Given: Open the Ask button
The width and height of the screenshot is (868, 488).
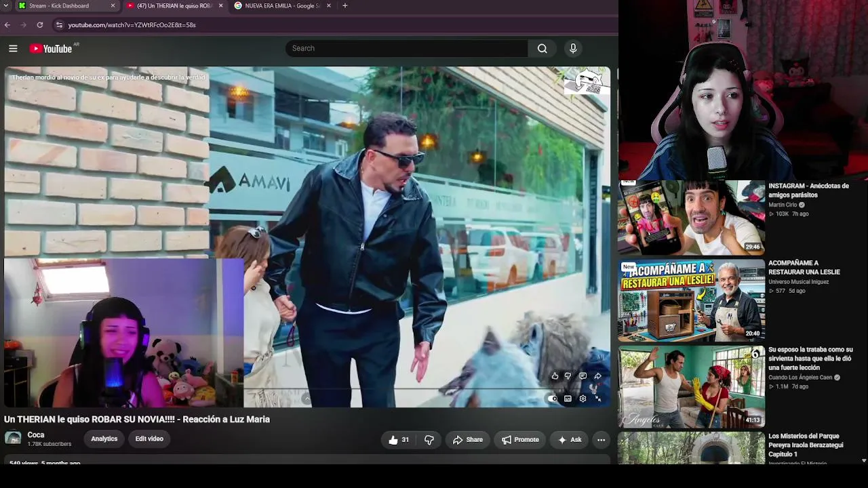Looking at the screenshot, I should (570, 440).
